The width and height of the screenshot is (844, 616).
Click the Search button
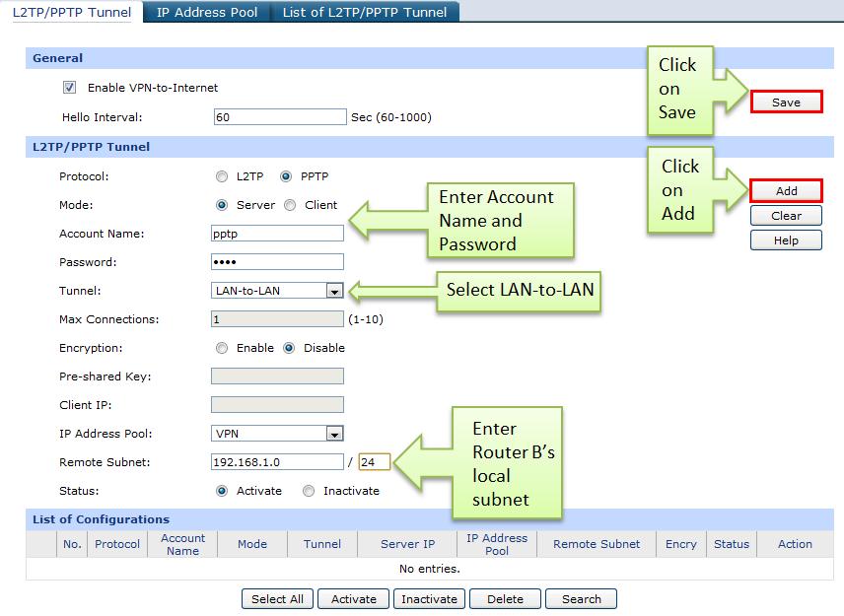(x=581, y=599)
